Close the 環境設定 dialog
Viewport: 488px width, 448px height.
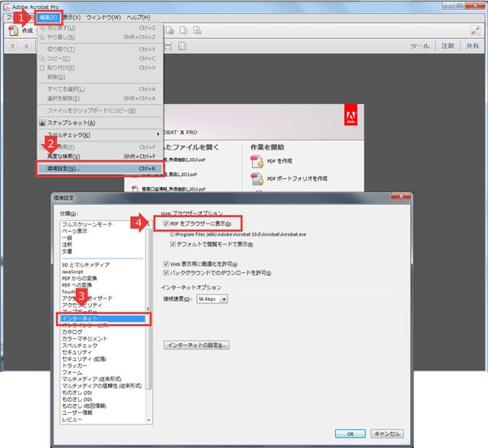click(x=401, y=196)
